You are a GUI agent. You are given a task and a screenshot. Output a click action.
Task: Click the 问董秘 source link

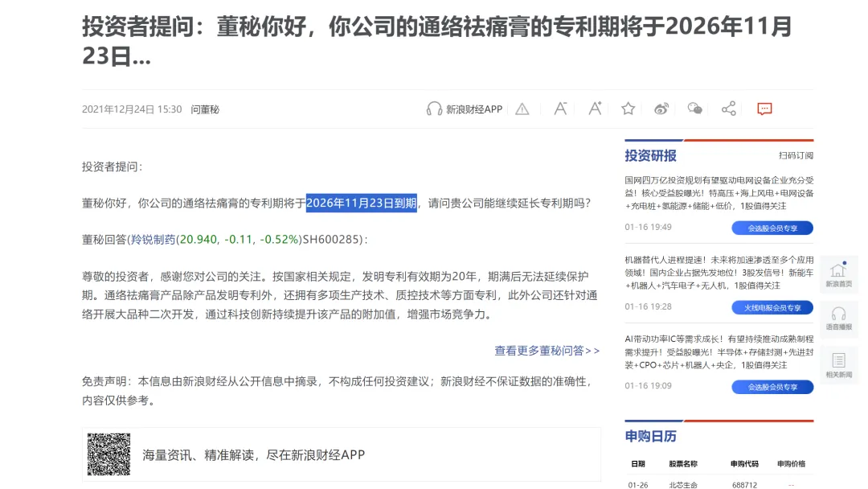tap(205, 109)
